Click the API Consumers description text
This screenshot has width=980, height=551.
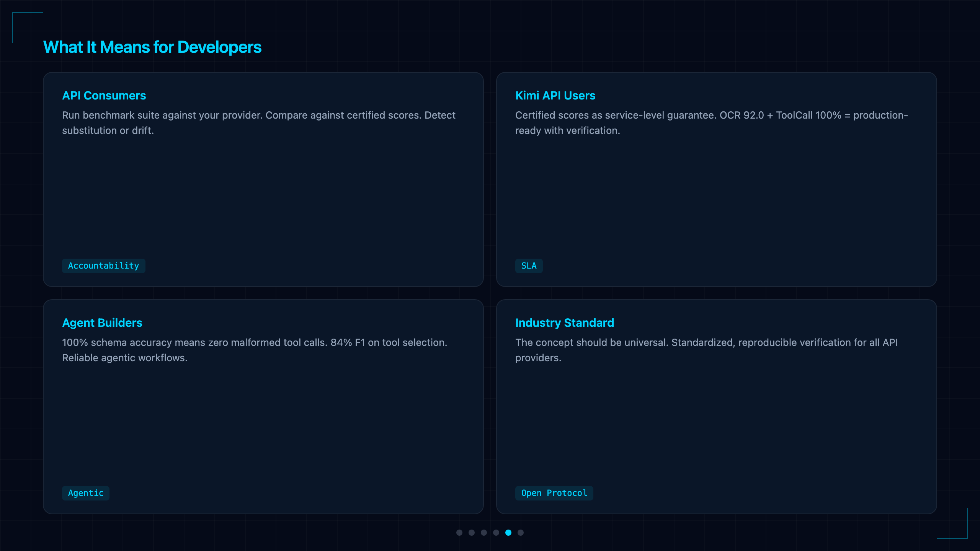tap(259, 123)
